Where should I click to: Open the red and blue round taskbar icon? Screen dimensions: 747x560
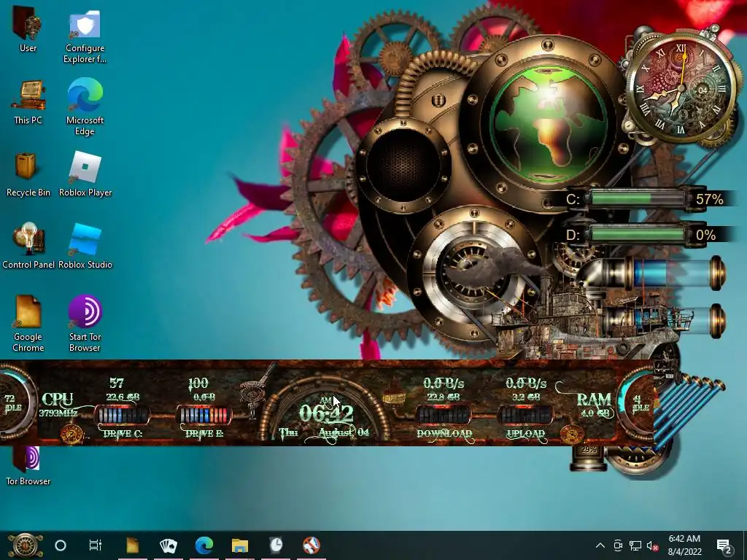point(311,545)
